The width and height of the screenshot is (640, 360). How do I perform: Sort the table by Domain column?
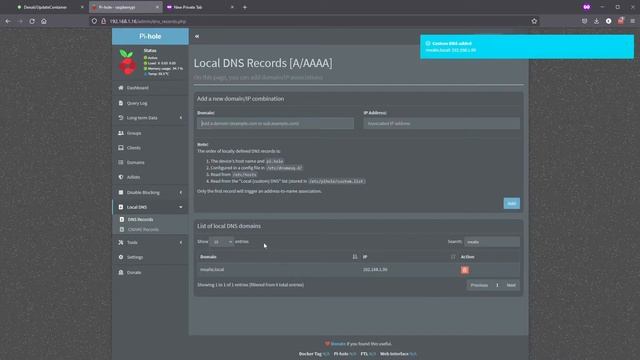tap(278, 257)
